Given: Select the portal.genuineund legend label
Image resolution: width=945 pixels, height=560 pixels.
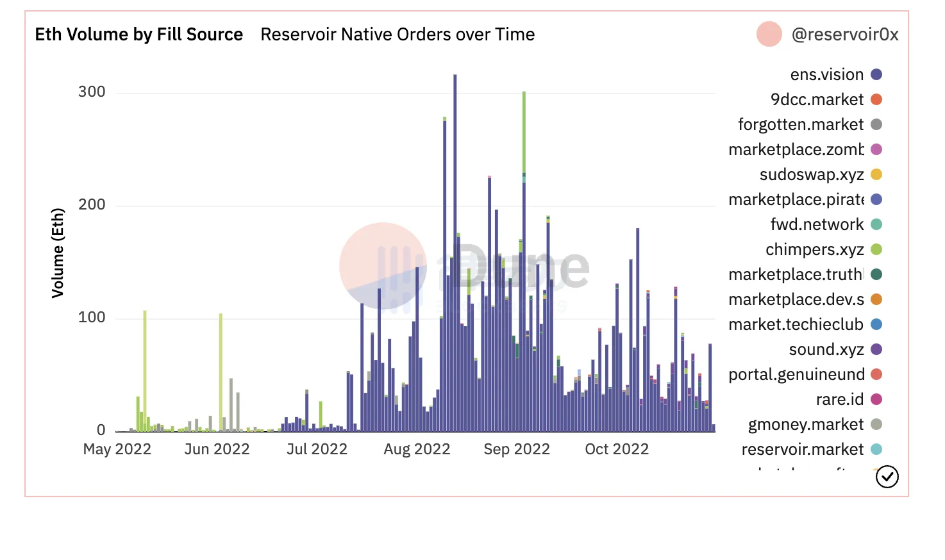Looking at the screenshot, I should [x=796, y=375].
